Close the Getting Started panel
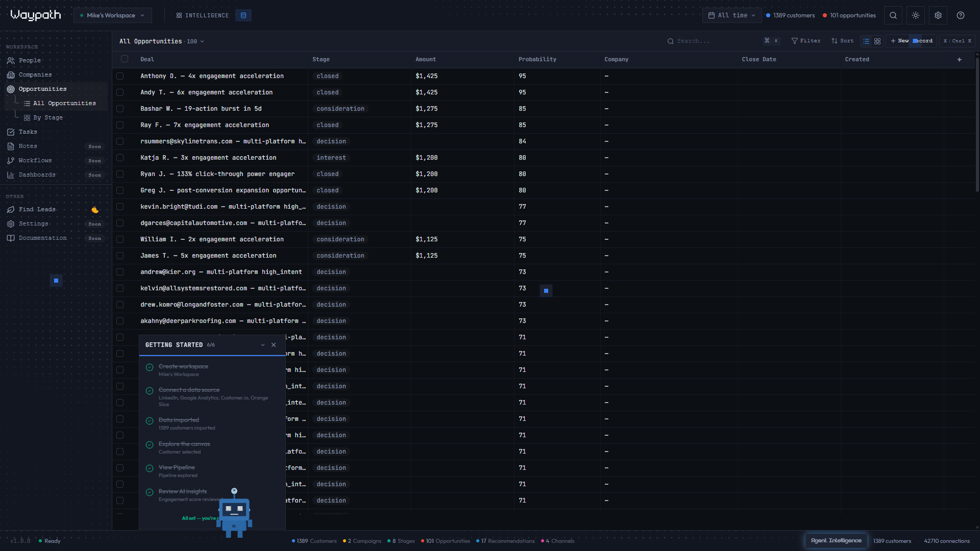The width and height of the screenshot is (980, 551). pyautogui.click(x=274, y=345)
